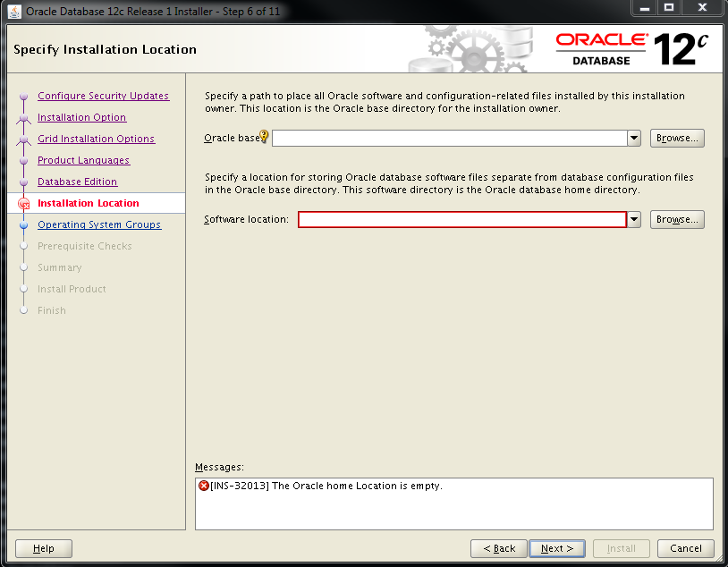Click the Java icon in the title bar
This screenshot has height=567, width=728.
pyautogui.click(x=14, y=11)
